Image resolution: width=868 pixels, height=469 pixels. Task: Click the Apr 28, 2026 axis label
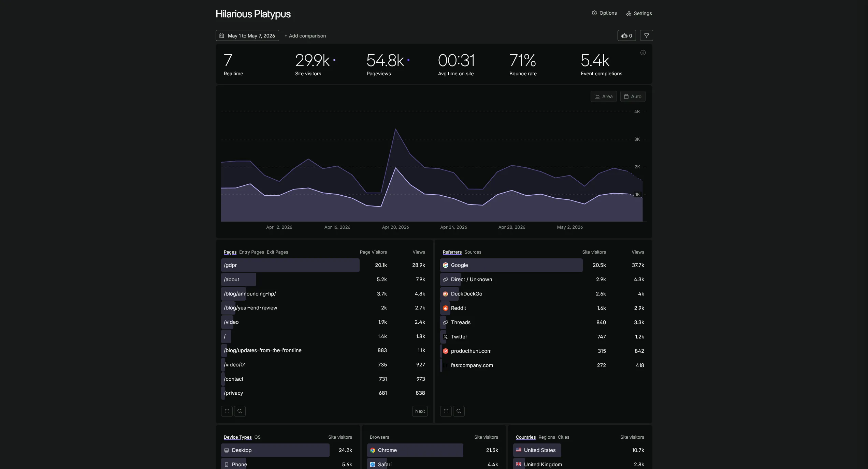[512, 227]
